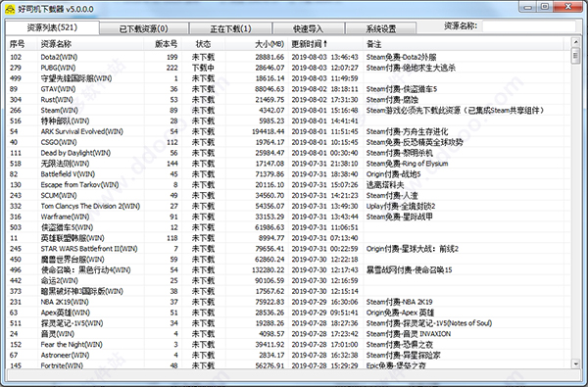Open the 系统设置 tab
The height and width of the screenshot is (387, 588).
click(380, 28)
